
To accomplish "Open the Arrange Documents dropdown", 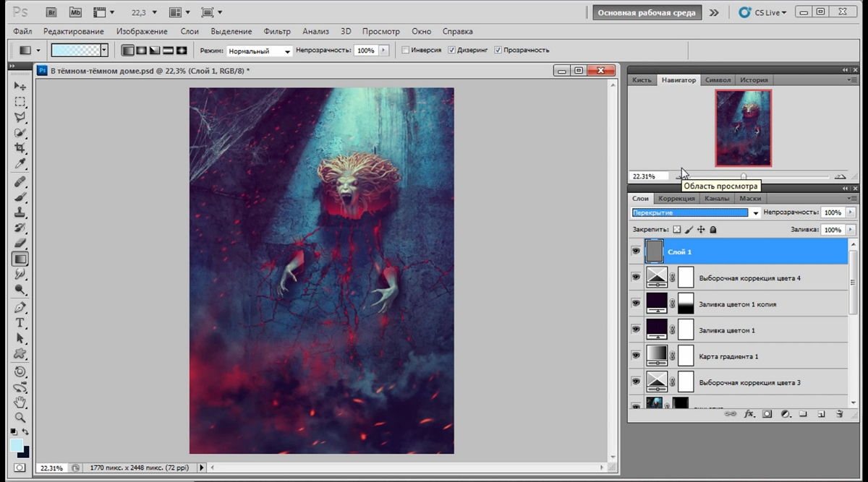I will pyautogui.click(x=178, y=12).
